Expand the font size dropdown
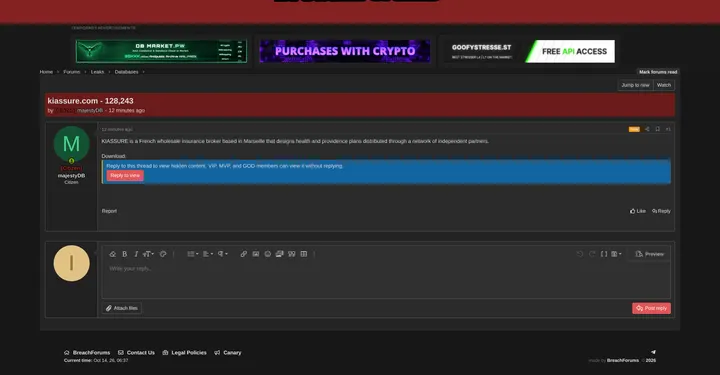 pyautogui.click(x=148, y=254)
